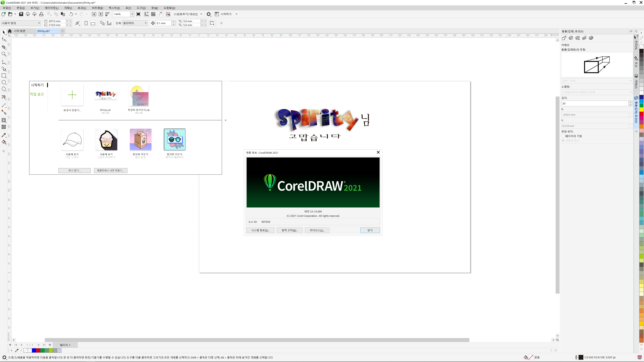Select the Pick tool in the toolbox
Viewport: 644px width, 362px height.
4,32
